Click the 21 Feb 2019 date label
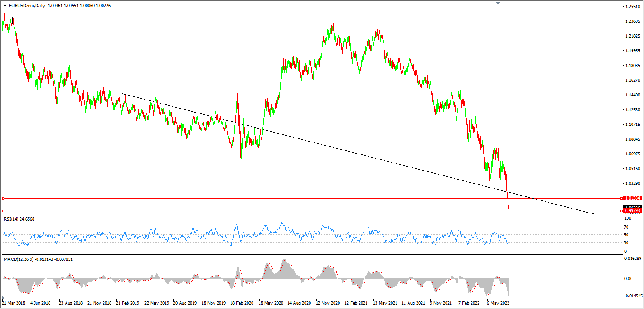Viewport: 644px width, 309px height. click(x=128, y=303)
